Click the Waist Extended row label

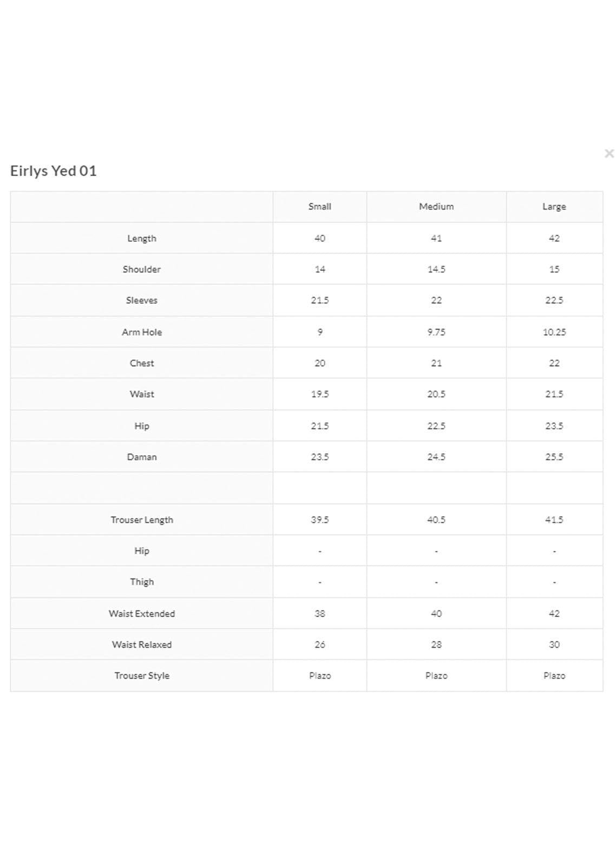[142, 614]
